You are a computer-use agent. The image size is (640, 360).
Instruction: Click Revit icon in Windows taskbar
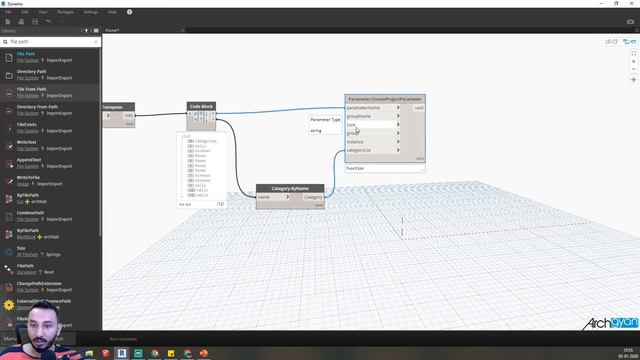pos(122,353)
